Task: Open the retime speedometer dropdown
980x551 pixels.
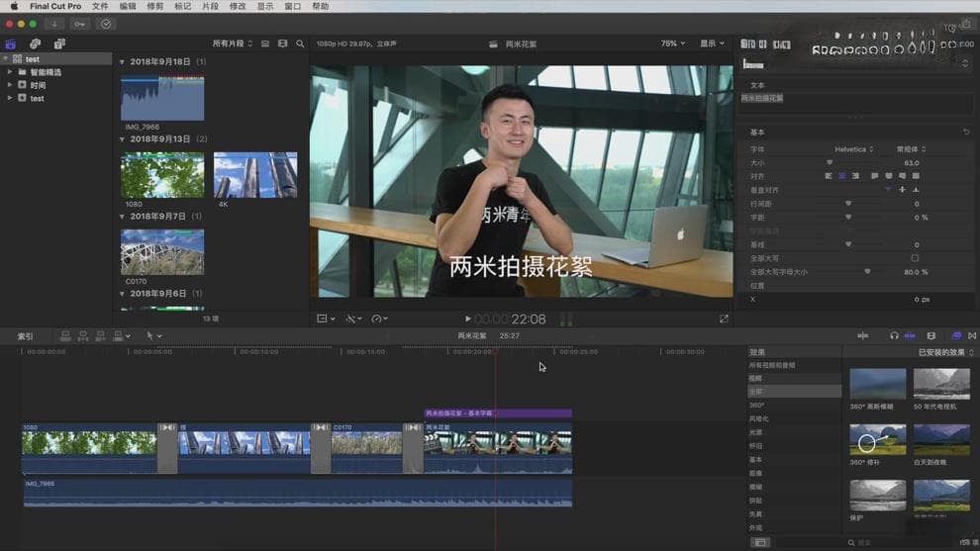Action: [379, 319]
